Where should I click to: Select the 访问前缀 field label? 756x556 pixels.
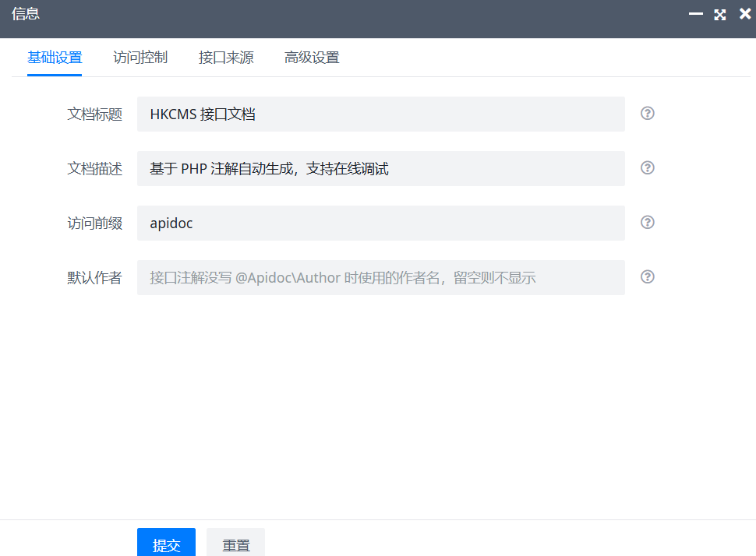point(94,223)
